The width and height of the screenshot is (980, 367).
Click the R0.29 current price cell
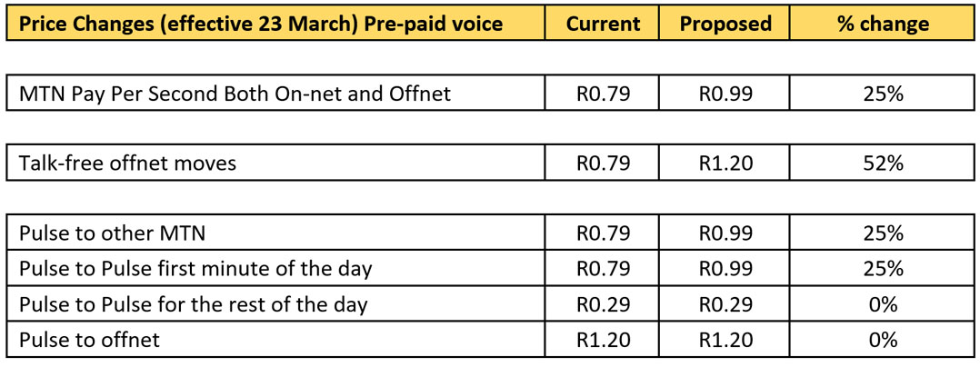coord(602,304)
